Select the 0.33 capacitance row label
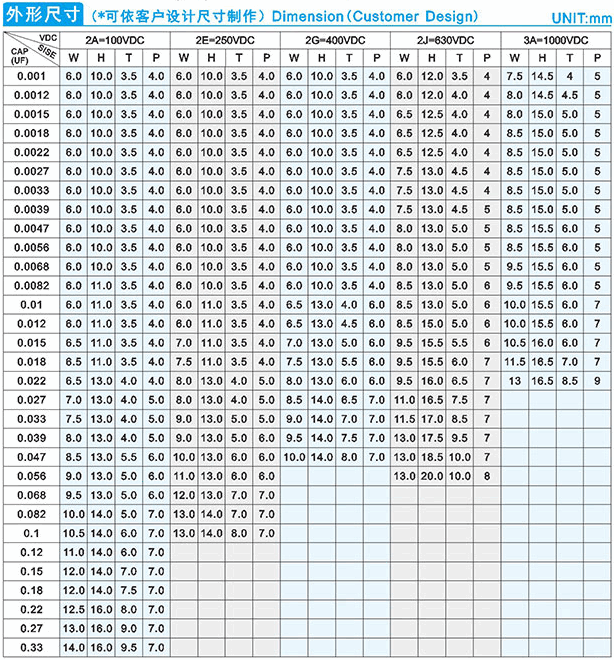Screen dimensions: 614x660 click(x=30, y=648)
